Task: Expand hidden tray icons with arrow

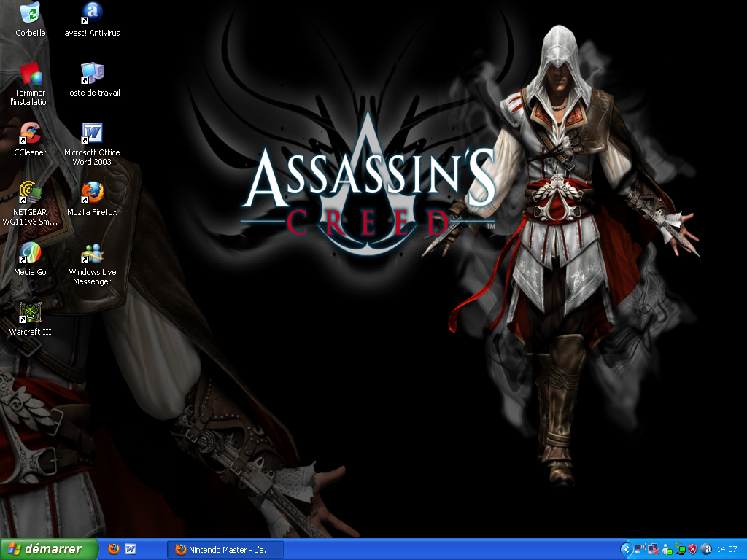Action: coord(627,550)
